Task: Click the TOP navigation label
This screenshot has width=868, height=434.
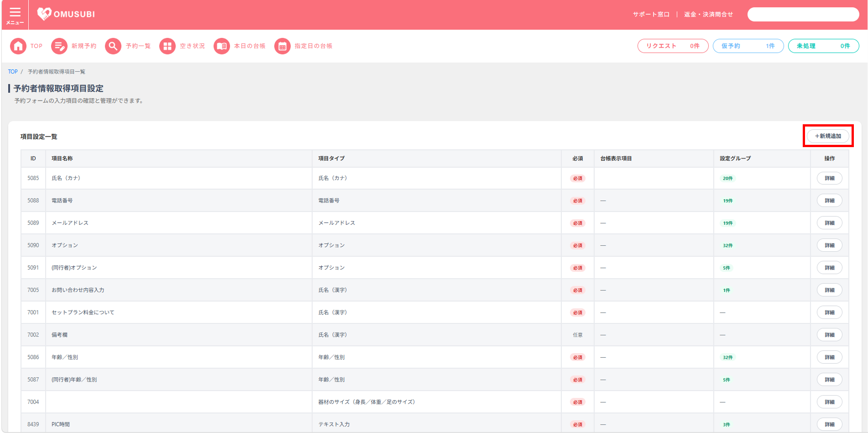Action: (x=37, y=46)
